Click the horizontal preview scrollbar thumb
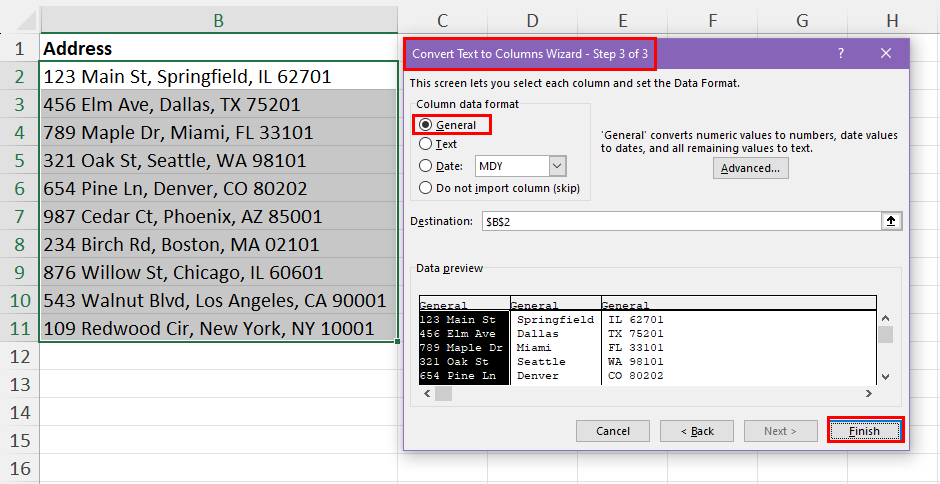Screen dimensions: 940x484 pyautogui.click(x=444, y=394)
